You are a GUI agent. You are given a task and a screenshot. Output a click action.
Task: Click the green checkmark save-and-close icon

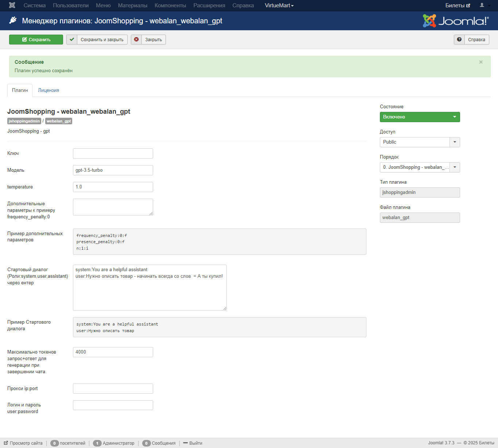72,39
